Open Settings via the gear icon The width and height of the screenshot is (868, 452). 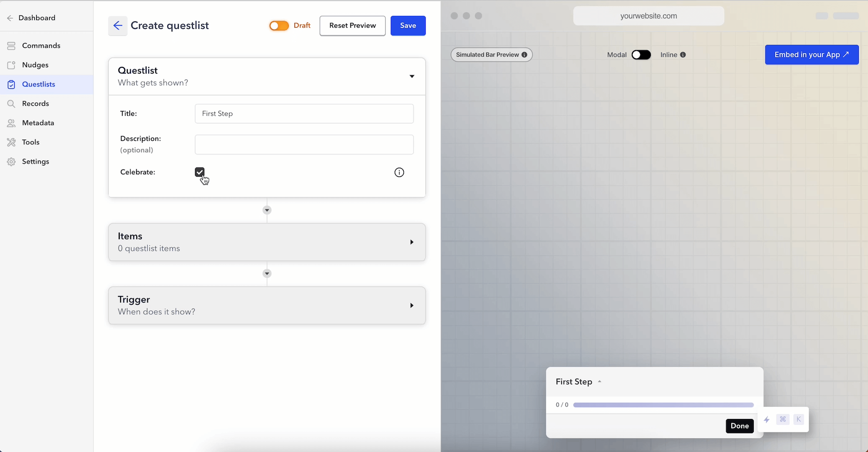coord(11,161)
